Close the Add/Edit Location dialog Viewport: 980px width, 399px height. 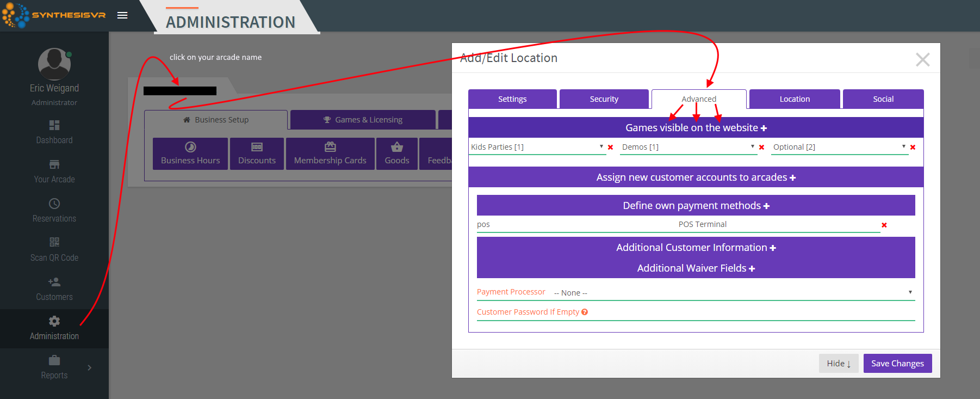923,59
